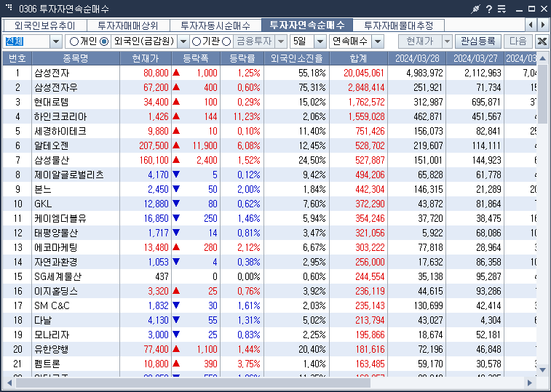The width and height of the screenshot is (551, 392).
Task: Click the 전체 market input field
Action: 26,41
